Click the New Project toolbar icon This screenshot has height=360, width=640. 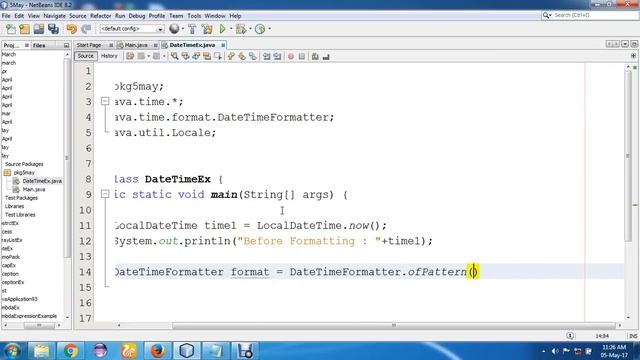point(24,29)
